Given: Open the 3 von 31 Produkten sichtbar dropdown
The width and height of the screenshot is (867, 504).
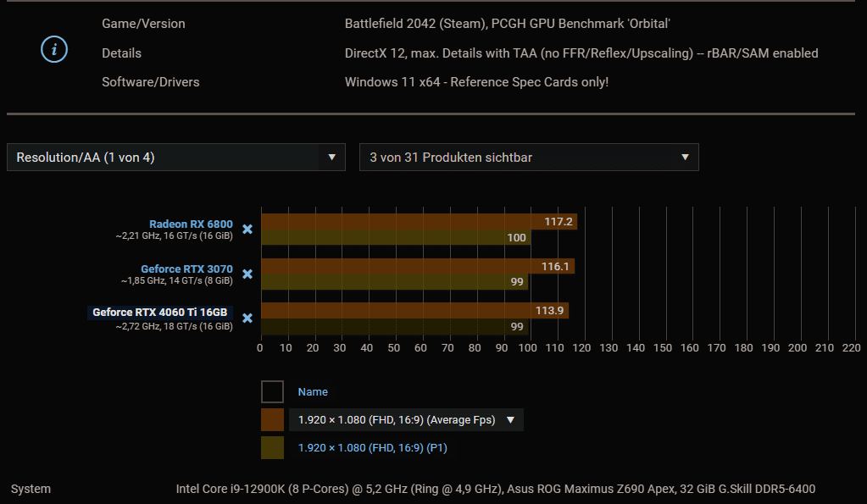Looking at the screenshot, I should point(529,157).
